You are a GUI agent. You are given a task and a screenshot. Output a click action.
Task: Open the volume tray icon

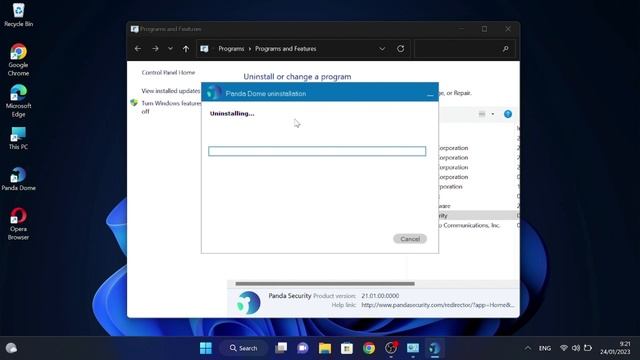[576, 348]
